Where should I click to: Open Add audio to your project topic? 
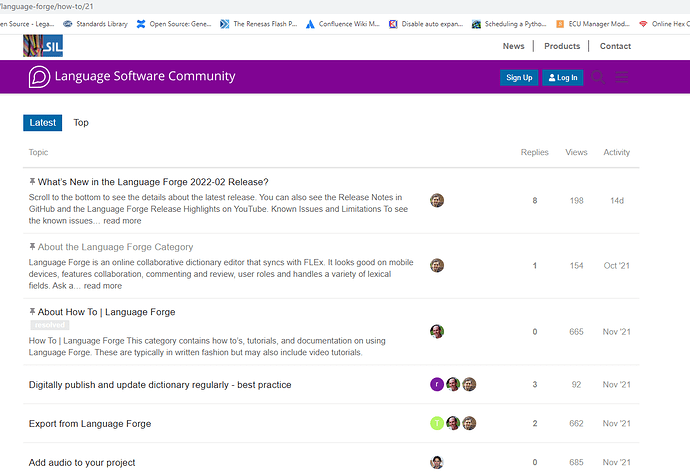click(x=82, y=463)
